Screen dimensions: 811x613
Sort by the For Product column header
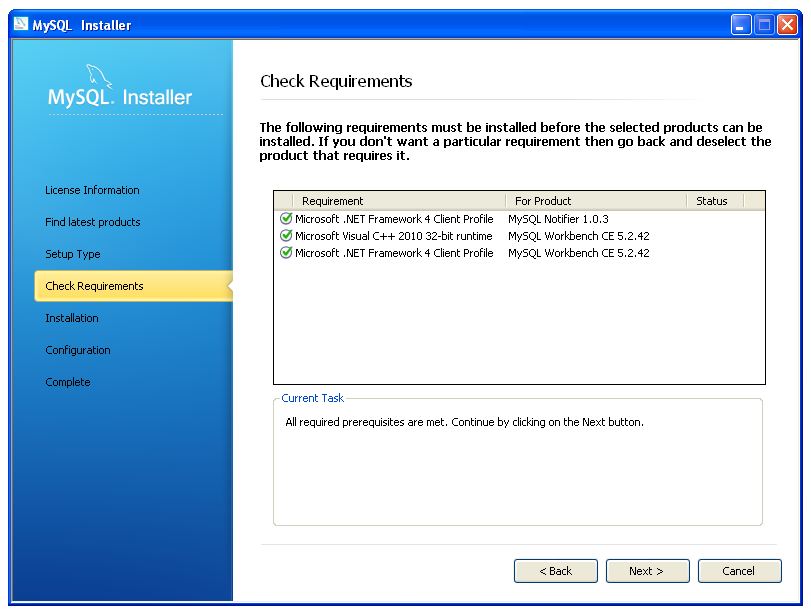point(596,201)
